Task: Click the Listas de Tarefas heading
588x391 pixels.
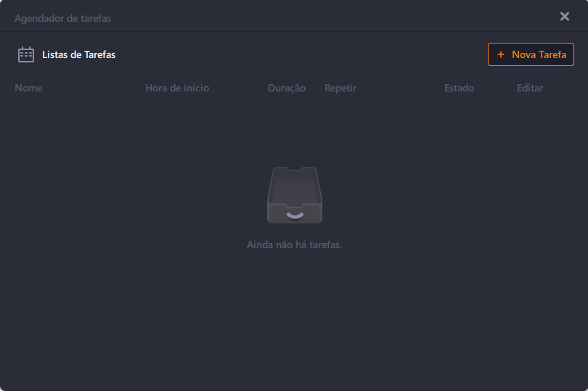Action: pyautogui.click(x=78, y=54)
